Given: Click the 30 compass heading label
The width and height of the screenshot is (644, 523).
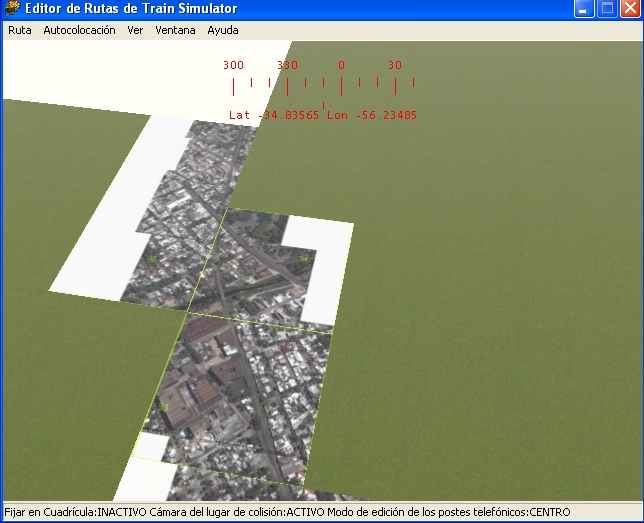Looking at the screenshot, I should tap(395, 65).
